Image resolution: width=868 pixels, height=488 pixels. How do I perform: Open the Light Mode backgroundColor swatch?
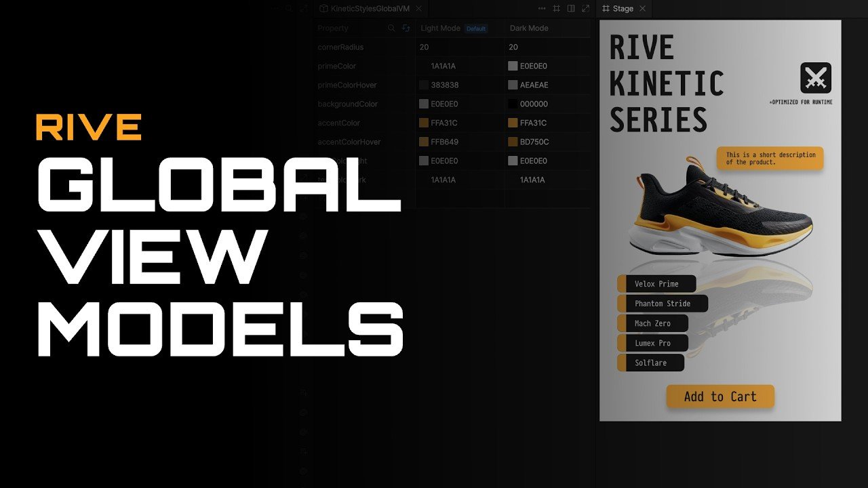(x=424, y=104)
